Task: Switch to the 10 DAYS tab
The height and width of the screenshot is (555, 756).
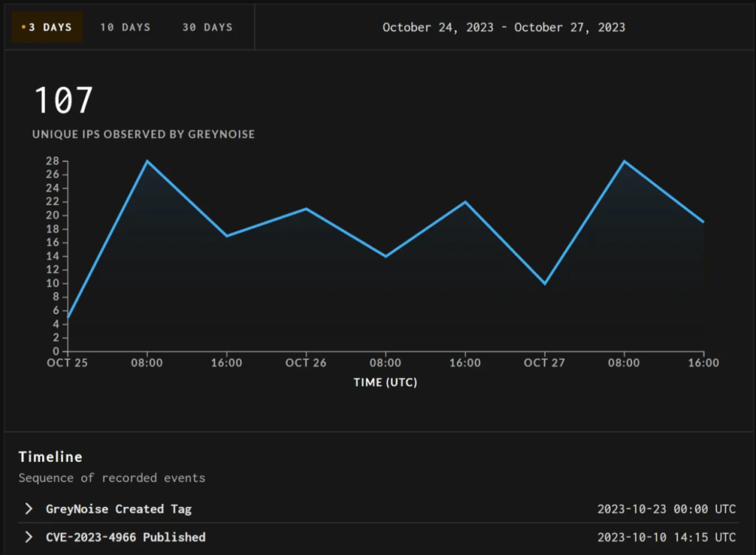Action: (x=125, y=27)
